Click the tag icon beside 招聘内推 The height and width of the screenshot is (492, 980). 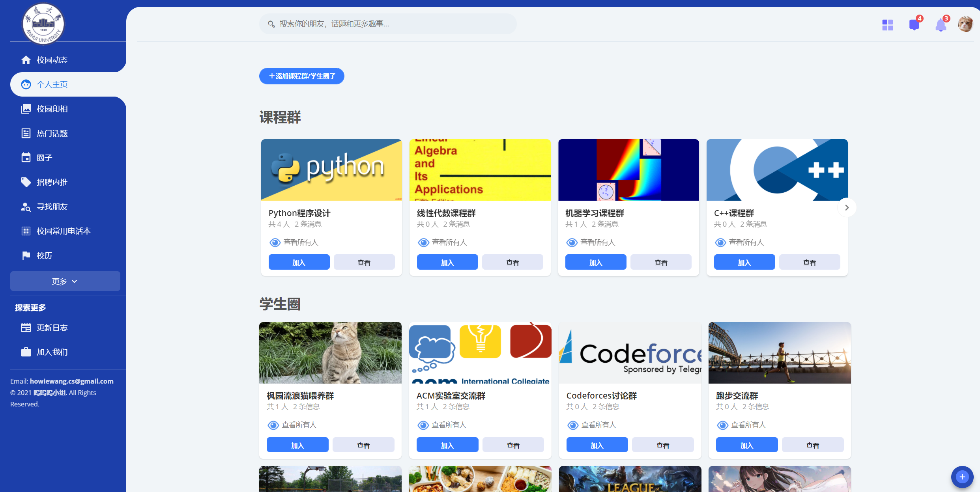26,182
